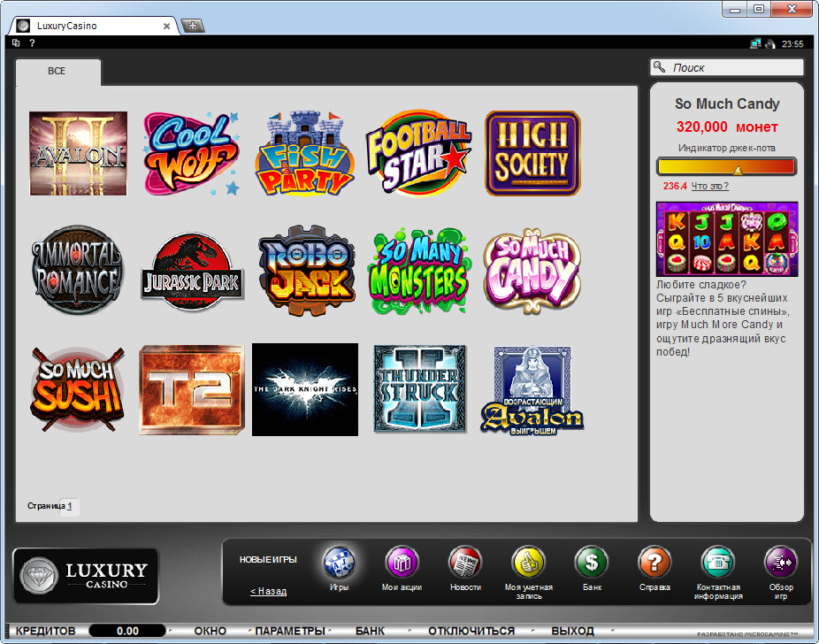The width and height of the screenshot is (819, 644).
Task: Launch the Cool Wolf slot
Action: tap(191, 153)
